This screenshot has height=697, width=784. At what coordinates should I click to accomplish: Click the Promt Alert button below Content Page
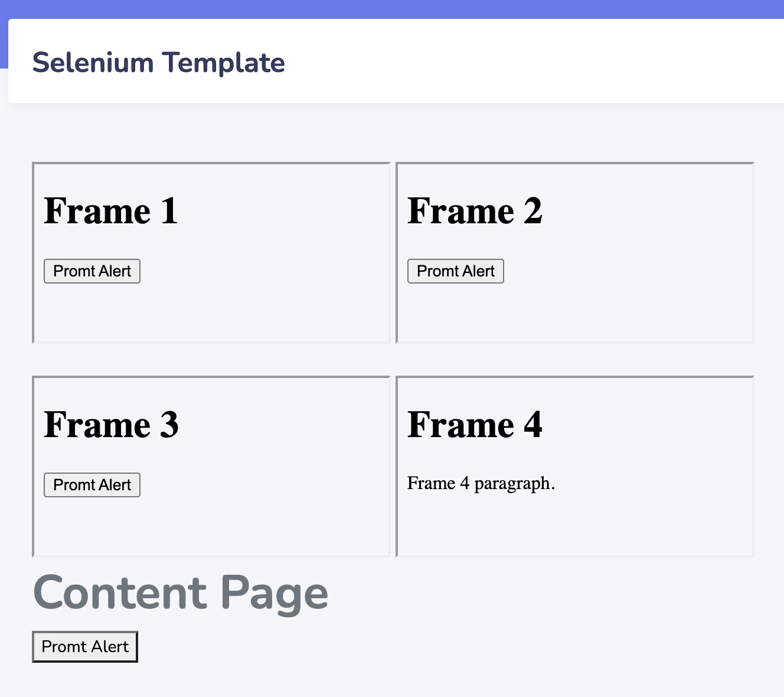(84, 646)
